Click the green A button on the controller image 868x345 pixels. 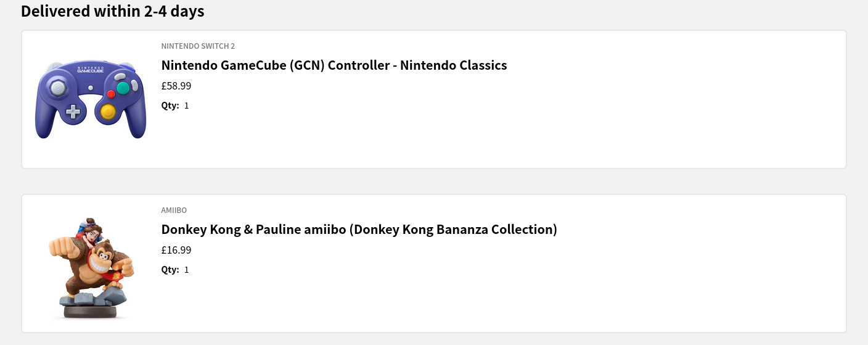(123, 88)
